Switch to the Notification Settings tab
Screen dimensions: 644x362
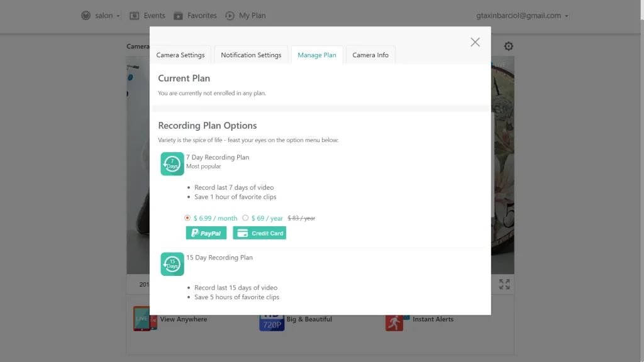(251, 55)
